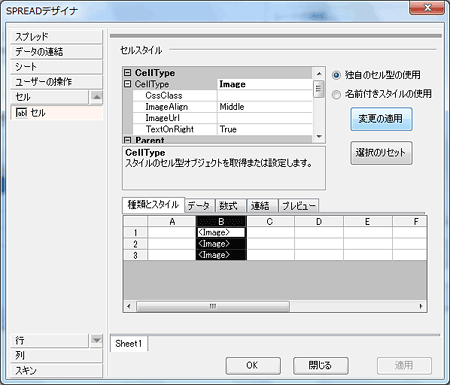
Task: Click property grid scroll-up arrow
Action: tap(319, 74)
